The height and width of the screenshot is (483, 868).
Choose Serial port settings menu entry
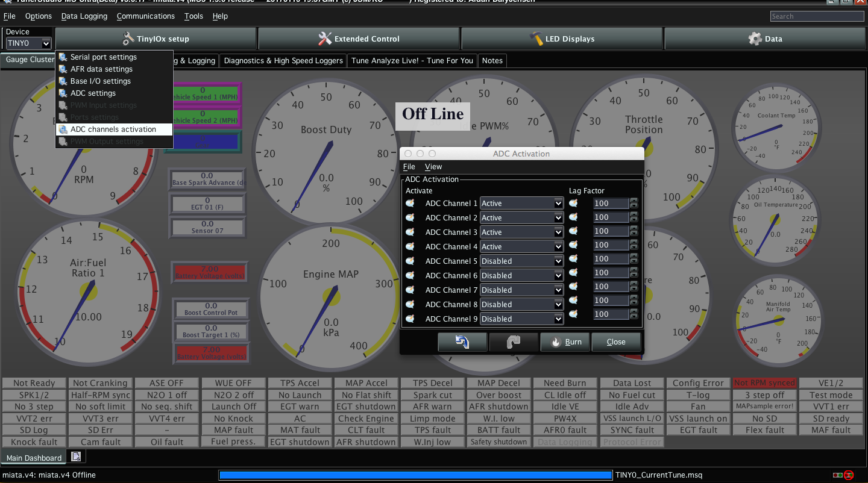103,57
